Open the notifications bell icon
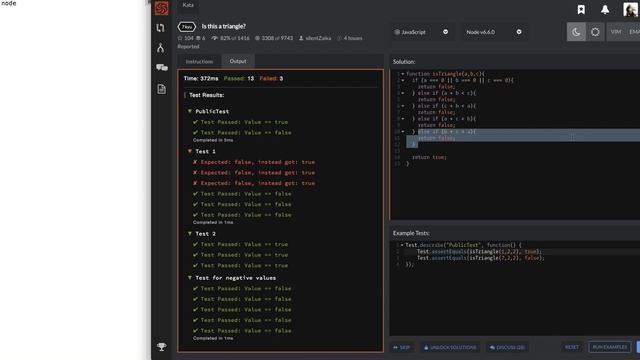Viewport: 640px width, 360px height. [605, 9]
